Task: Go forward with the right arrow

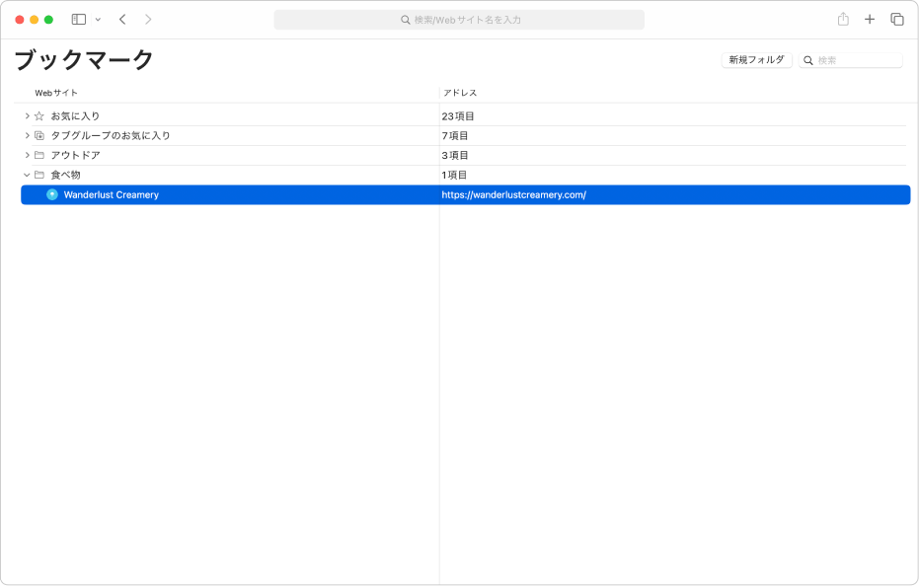Action: 148,20
